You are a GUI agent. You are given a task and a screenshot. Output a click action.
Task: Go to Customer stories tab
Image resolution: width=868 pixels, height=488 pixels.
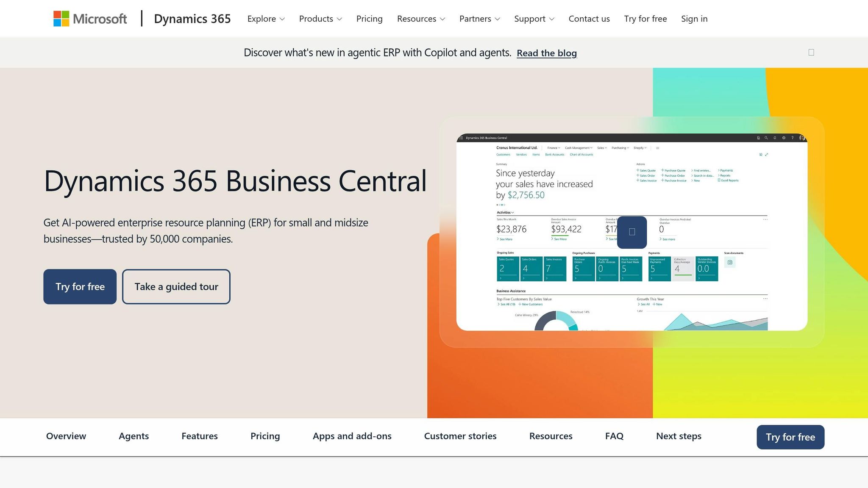pos(460,436)
